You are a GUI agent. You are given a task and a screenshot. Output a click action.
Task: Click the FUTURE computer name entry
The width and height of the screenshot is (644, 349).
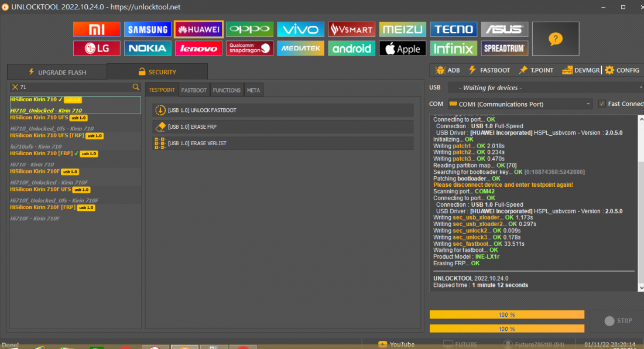(460, 344)
